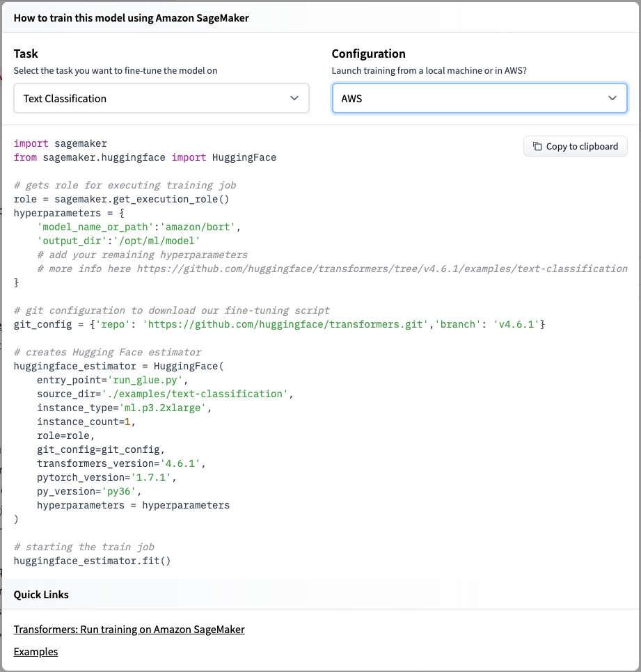Click the line 'from sagemaker.huggingface import HuggingFace'

pos(145,157)
